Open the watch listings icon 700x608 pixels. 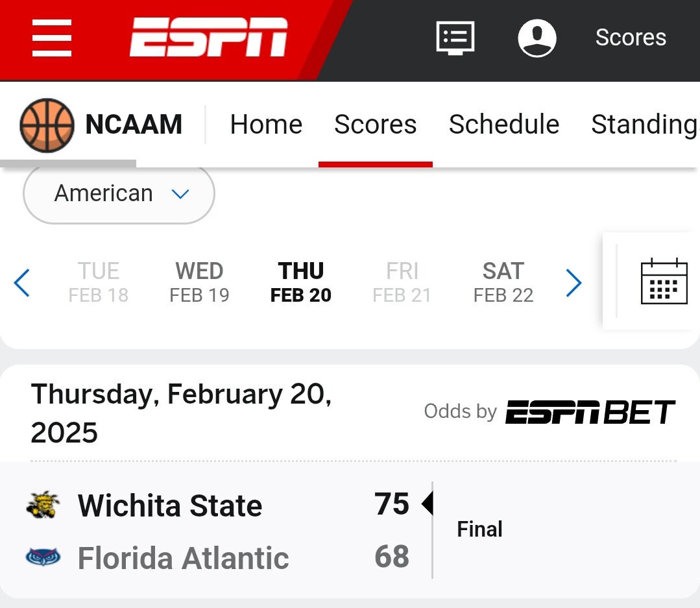pyautogui.click(x=455, y=38)
